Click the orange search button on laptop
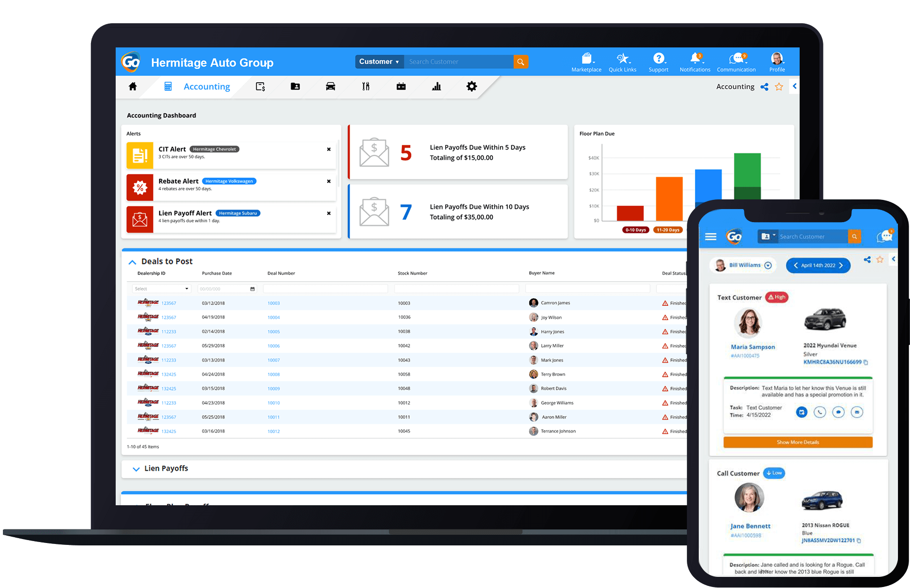 (x=521, y=61)
